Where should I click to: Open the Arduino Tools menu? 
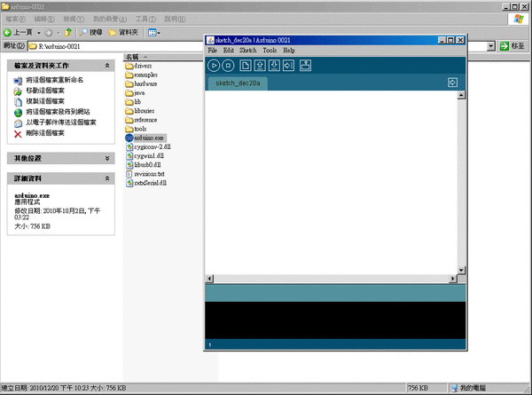coord(270,51)
